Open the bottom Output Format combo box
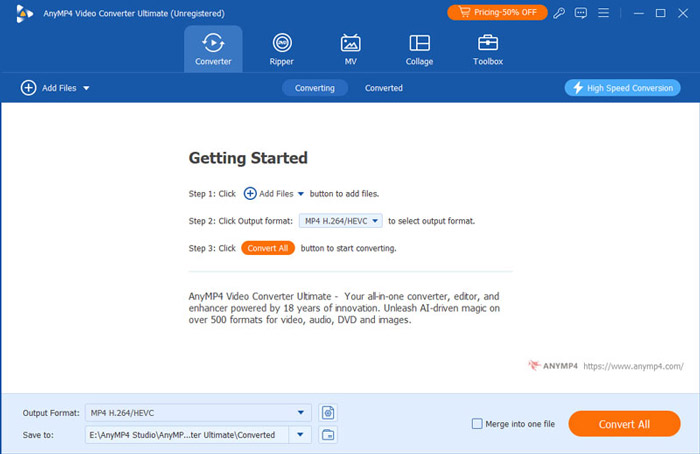The image size is (700, 454). (x=198, y=413)
